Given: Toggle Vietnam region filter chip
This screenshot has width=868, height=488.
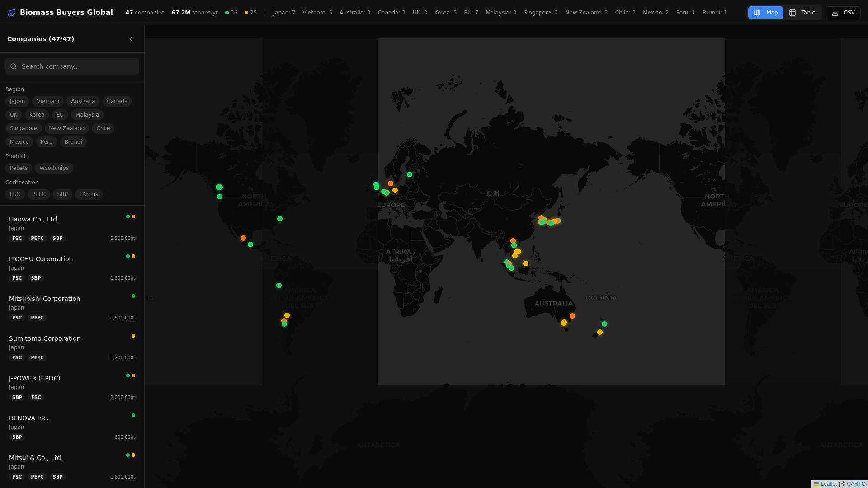Looking at the screenshot, I should click(x=48, y=101).
